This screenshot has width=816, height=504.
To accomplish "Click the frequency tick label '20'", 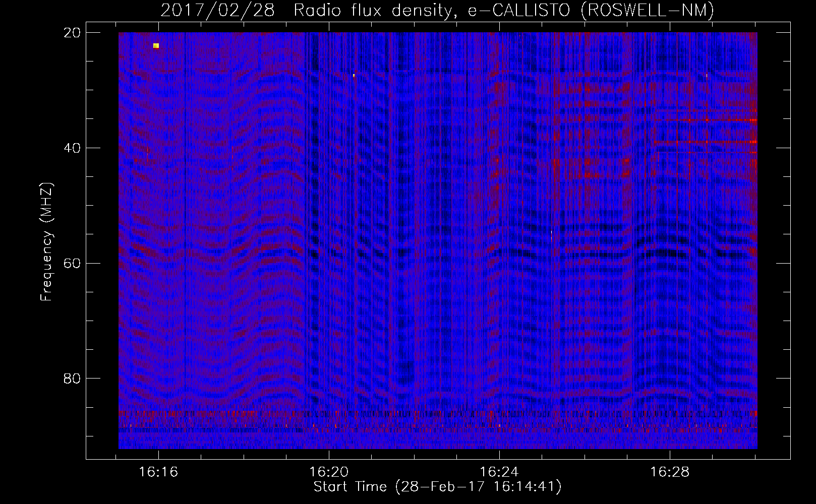I will 72,33.
